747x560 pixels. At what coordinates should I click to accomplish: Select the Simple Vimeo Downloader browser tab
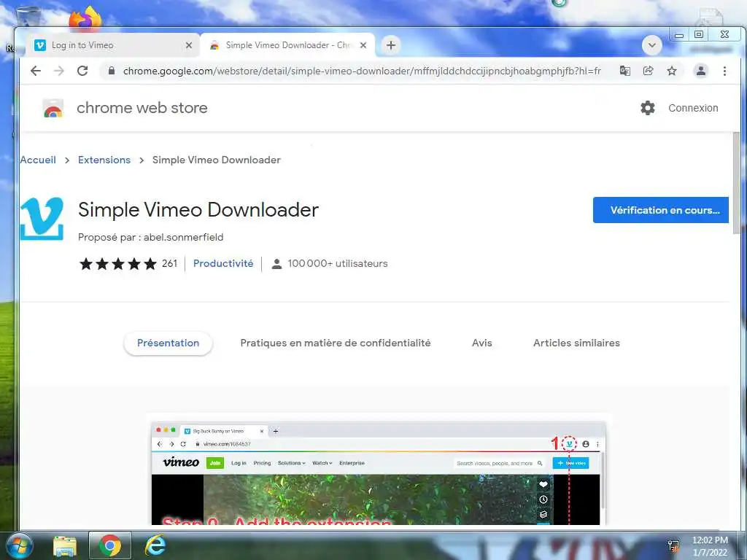(x=287, y=45)
